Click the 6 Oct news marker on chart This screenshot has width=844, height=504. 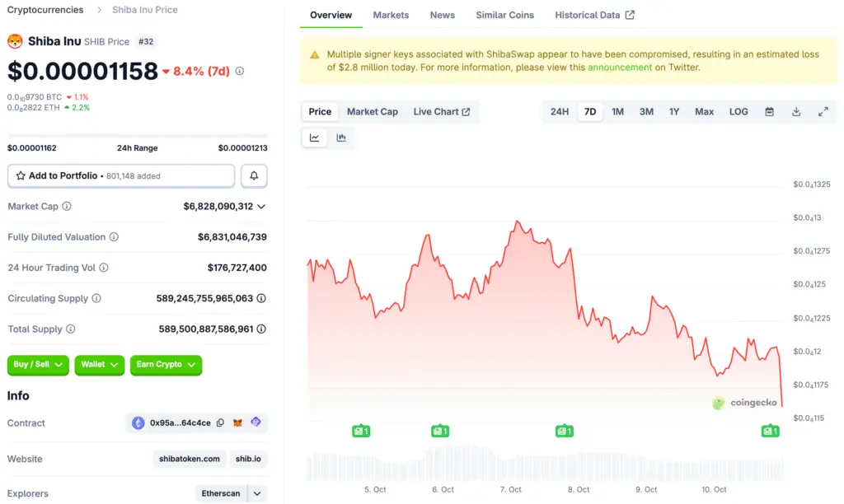440,431
